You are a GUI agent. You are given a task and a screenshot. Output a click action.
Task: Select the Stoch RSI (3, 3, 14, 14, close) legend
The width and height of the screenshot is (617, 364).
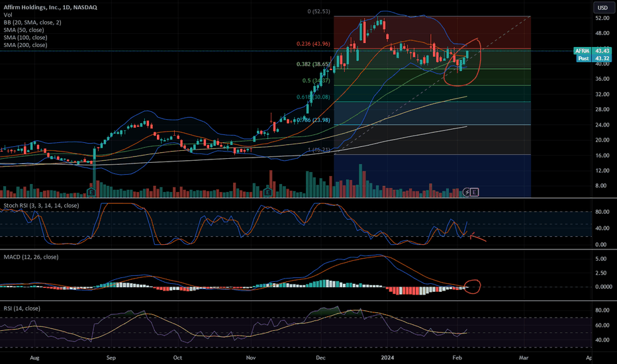[x=41, y=205]
